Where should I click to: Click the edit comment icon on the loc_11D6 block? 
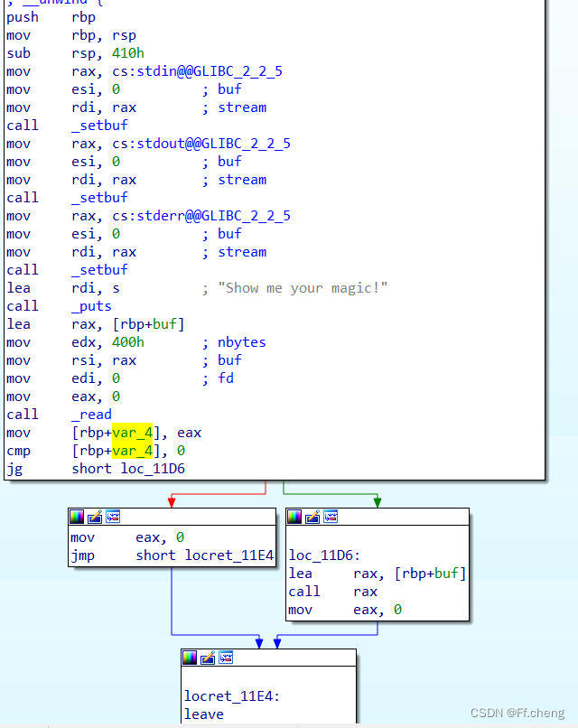click(x=312, y=517)
